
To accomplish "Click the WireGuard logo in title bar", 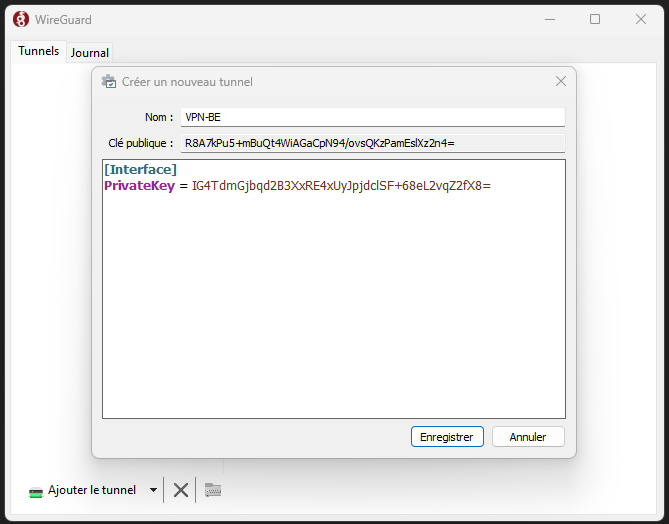I will coord(20,19).
